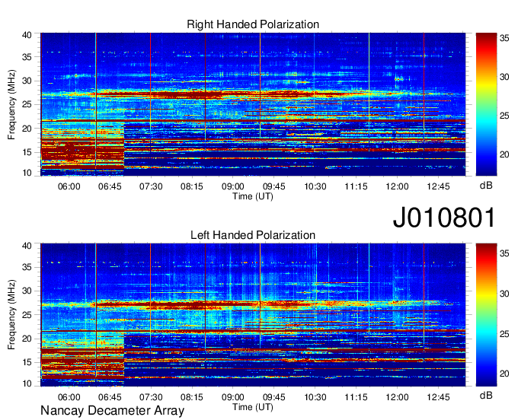Click the 12:45 time tick of Left Handed plot
The image size is (518, 420).
tap(438, 397)
